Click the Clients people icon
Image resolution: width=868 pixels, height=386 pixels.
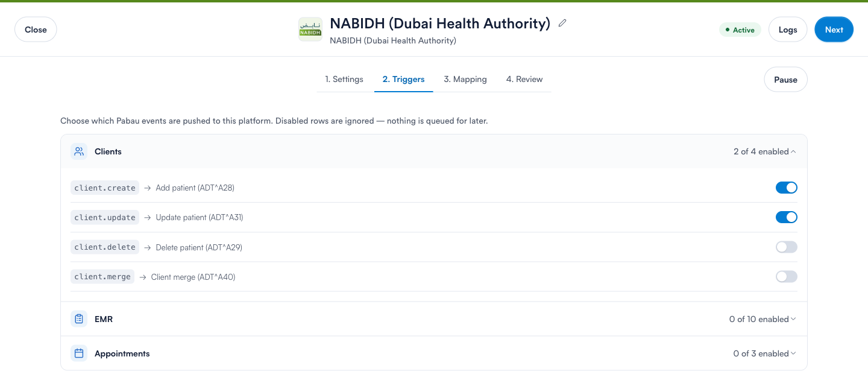pyautogui.click(x=79, y=151)
